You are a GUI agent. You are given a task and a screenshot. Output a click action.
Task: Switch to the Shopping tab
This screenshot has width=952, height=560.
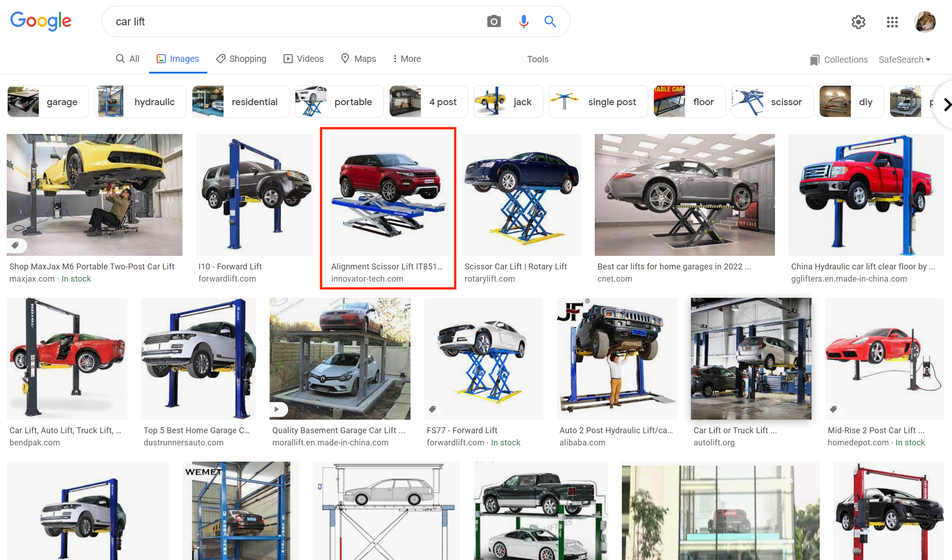coord(241,59)
